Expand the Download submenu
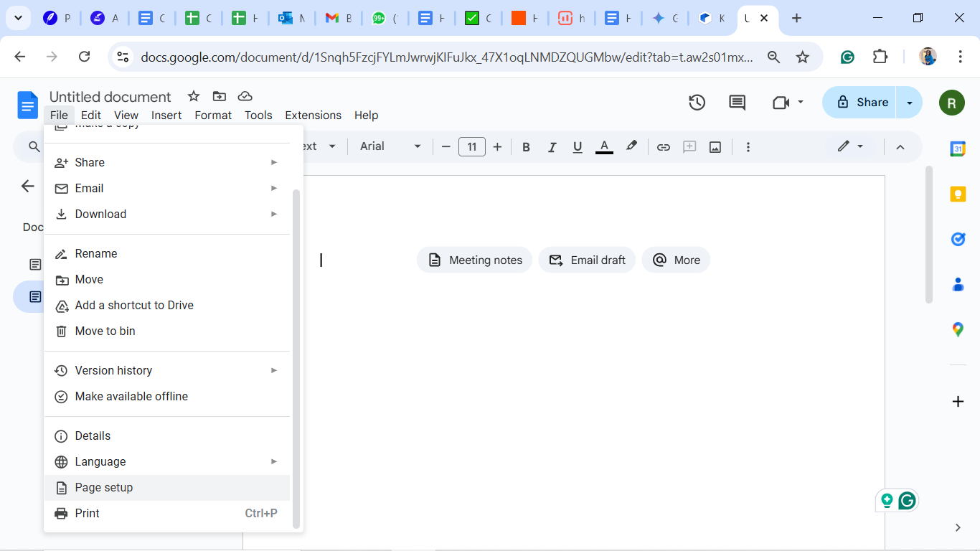This screenshot has height=551, width=980. point(166,214)
